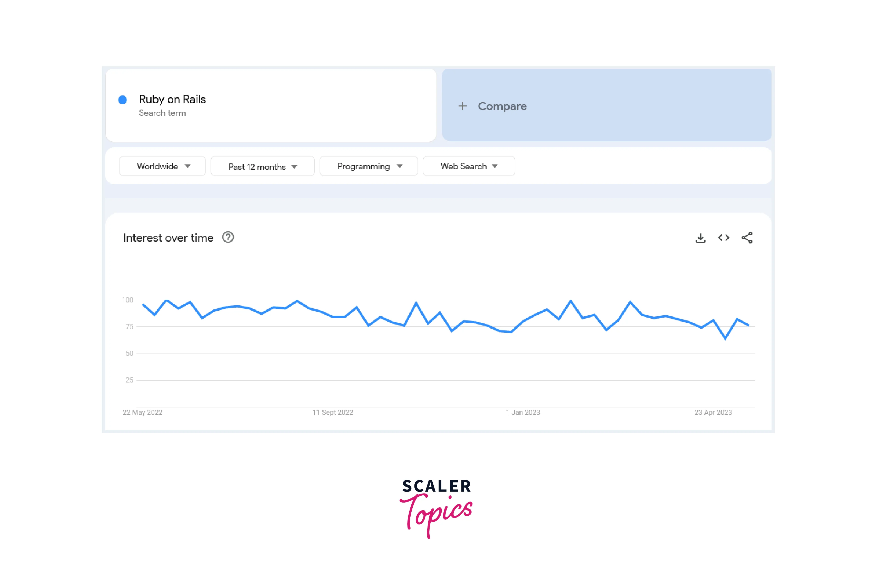Click the Scaler Topics logo
This screenshot has width=872, height=588.
(x=436, y=508)
